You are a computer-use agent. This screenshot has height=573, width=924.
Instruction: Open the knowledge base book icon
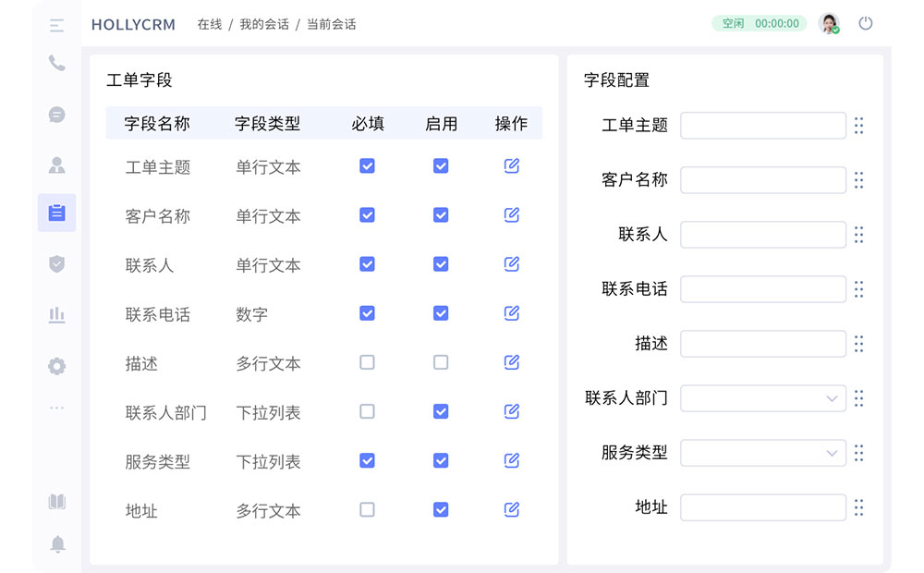pyautogui.click(x=56, y=500)
